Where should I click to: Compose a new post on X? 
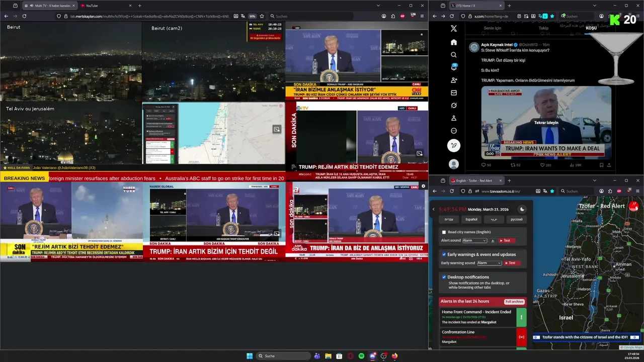click(454, 146)
